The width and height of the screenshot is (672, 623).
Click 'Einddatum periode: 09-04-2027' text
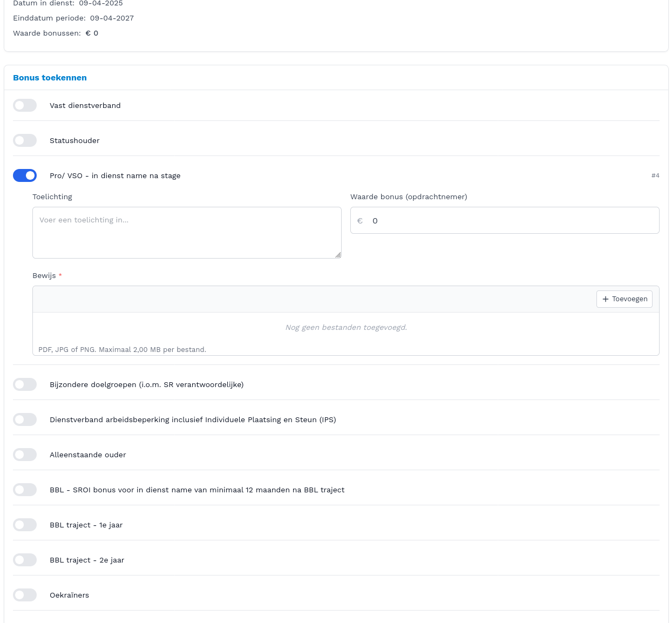pyautogui.click(x=73, y=18)
